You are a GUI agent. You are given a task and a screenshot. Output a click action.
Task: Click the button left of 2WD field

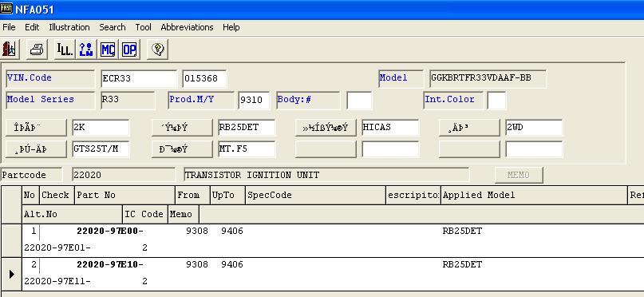469,128
